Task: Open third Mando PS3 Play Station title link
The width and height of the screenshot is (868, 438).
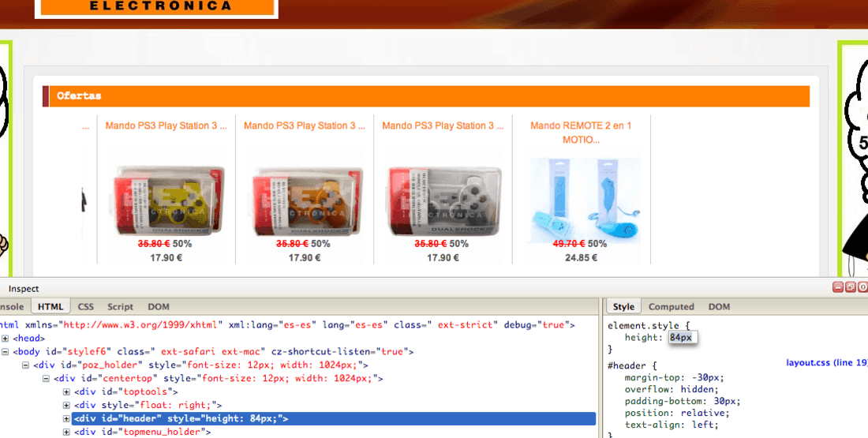Action: [x=443, y=125]
